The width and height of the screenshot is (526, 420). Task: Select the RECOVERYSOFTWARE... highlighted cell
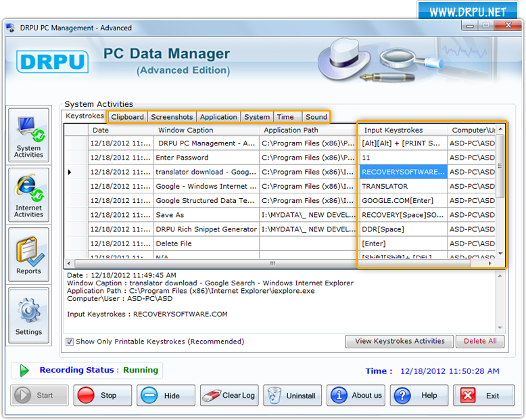403,172
